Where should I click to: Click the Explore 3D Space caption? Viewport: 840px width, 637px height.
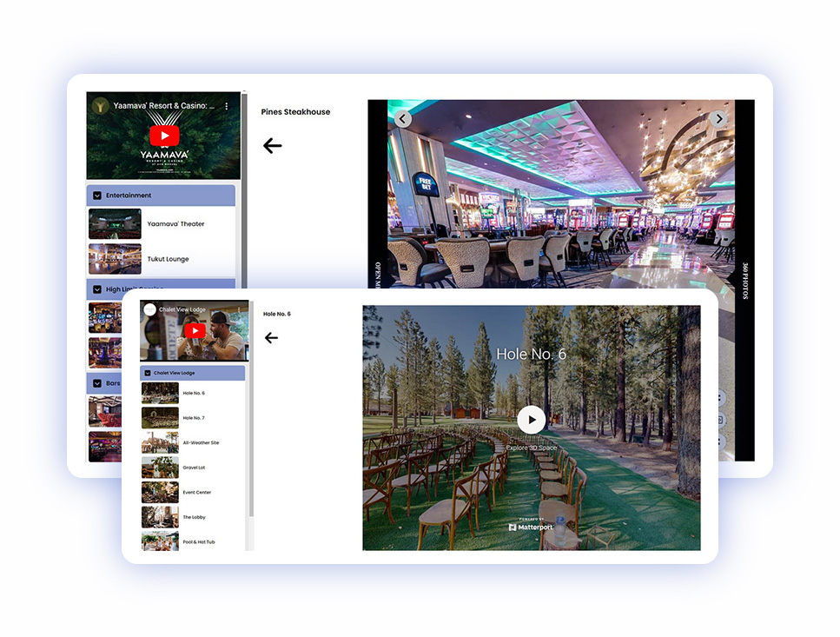532,448
